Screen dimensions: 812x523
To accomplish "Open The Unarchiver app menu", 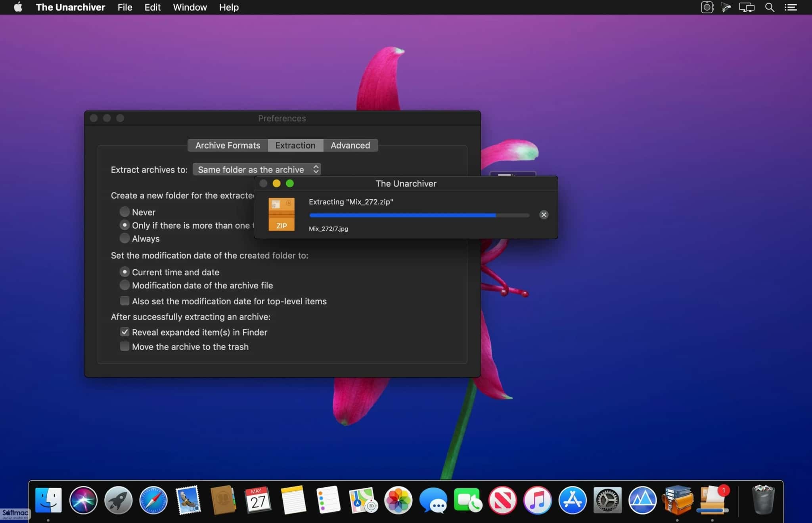I will click(70, 7).
